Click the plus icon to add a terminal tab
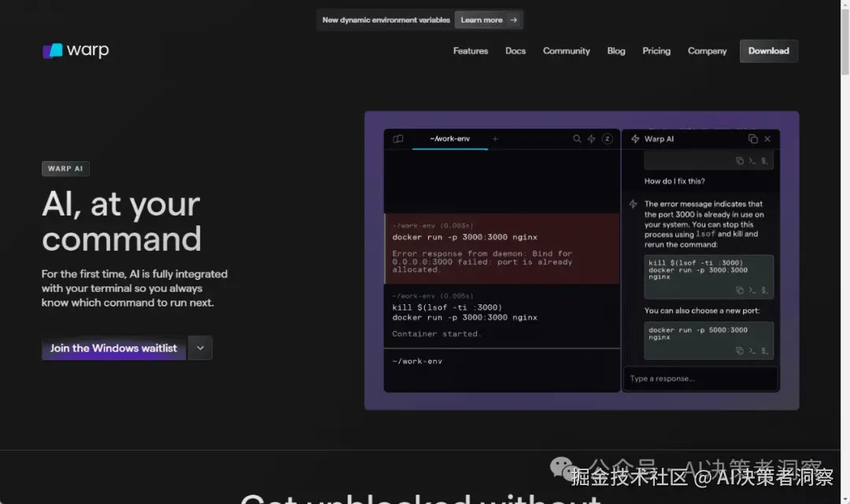Viewport: 850px width, 504px height. (495, 139)
